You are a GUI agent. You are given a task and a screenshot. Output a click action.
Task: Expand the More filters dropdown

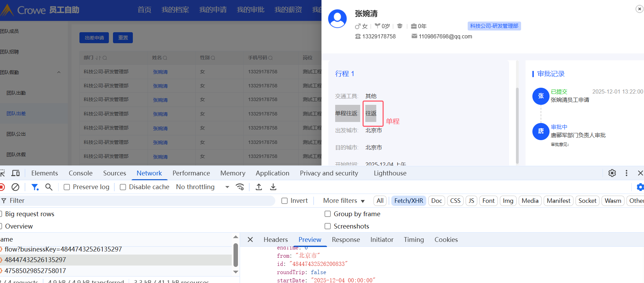344,200
